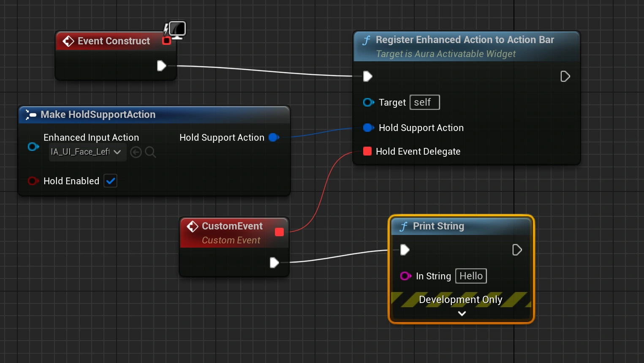Click the Hello text field in Print String

pyautogui.click(x=471, y=276)
